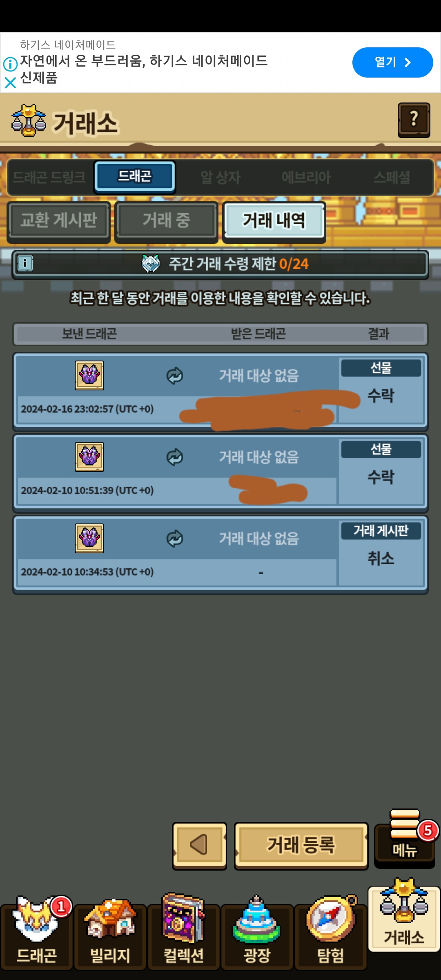This screenshot has height=980, width=441.
Task: Open the 교환 게시판 sub-tab
Action: (x=59, y=221)
